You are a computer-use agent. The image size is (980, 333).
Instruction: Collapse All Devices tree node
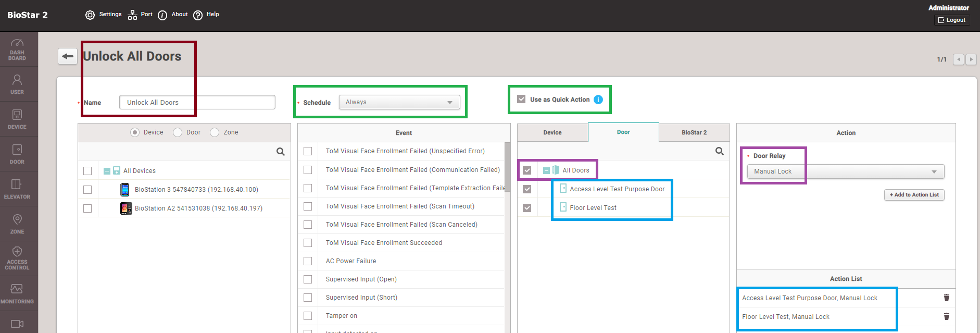click(107, 171)
